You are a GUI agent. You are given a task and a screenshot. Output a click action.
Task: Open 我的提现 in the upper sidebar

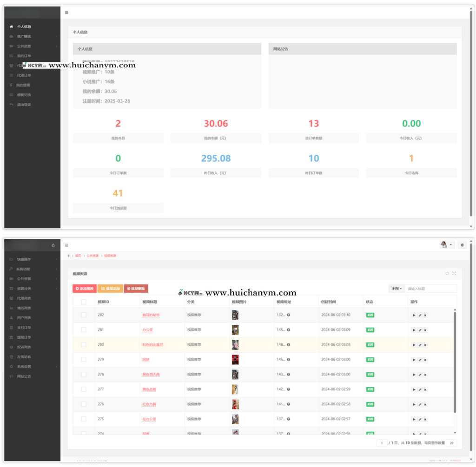click(23, 85)
